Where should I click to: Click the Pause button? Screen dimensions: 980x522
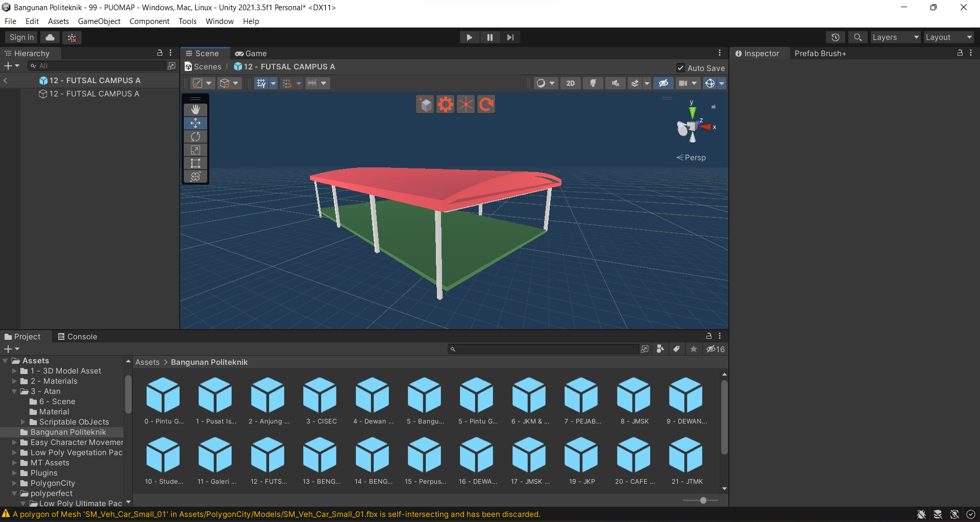(489, 37)
